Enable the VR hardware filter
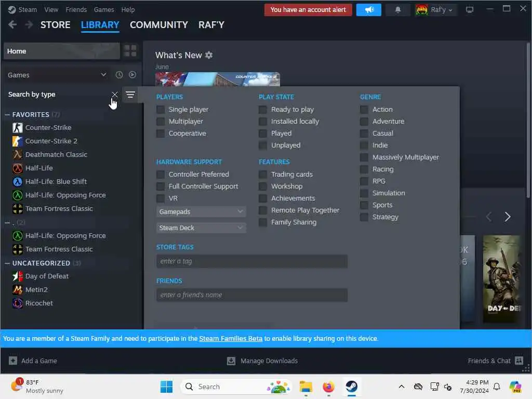 coord(161,198)
